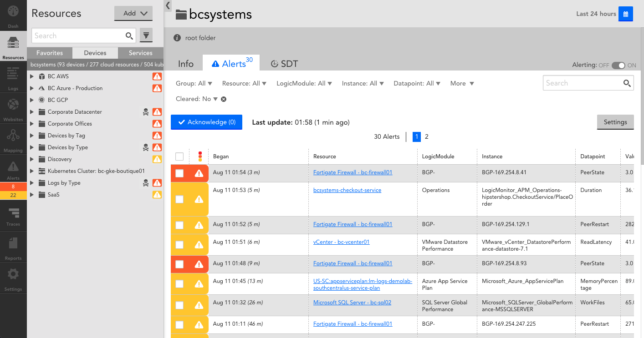Go to alerts page 2
Image resolution: width=644 pixels, height=338 pixels.
pyautogui.click(x=427, y=136)
